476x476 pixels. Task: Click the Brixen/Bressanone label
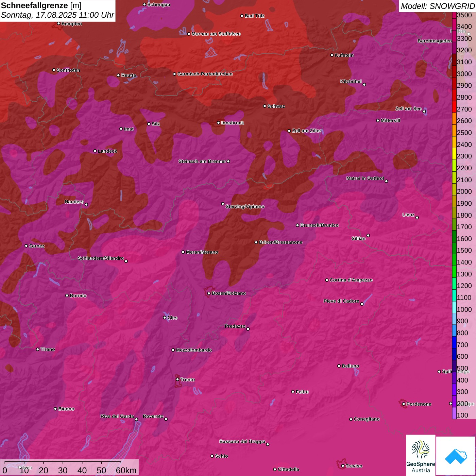pyautogui.click(x=280, y=242)
